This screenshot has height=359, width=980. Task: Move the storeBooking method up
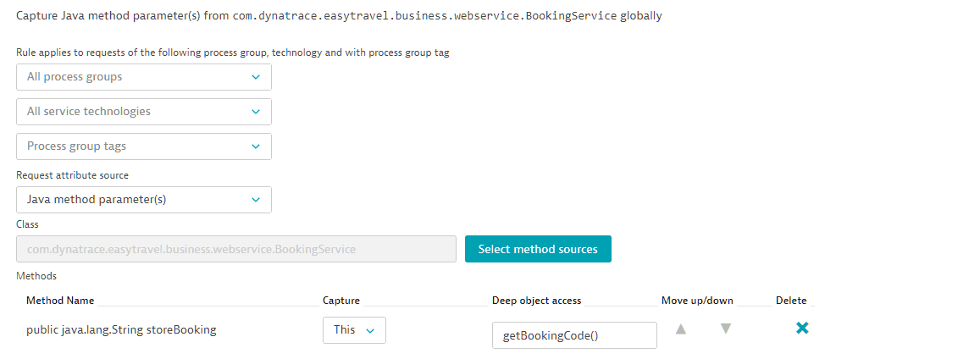point(680,329)
